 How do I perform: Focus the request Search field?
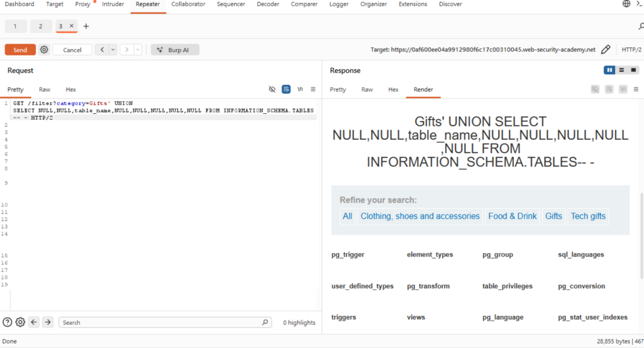[x=165, y=323]
